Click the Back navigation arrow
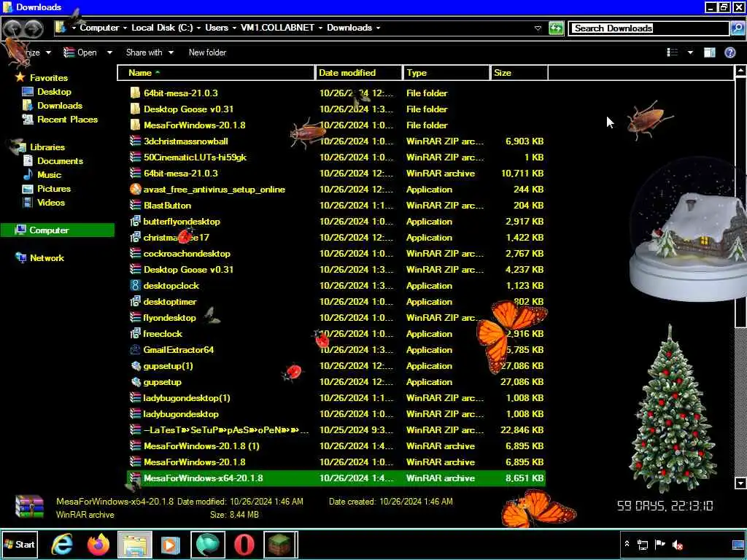This screenshot has width=747, height=560. point(12,29)
